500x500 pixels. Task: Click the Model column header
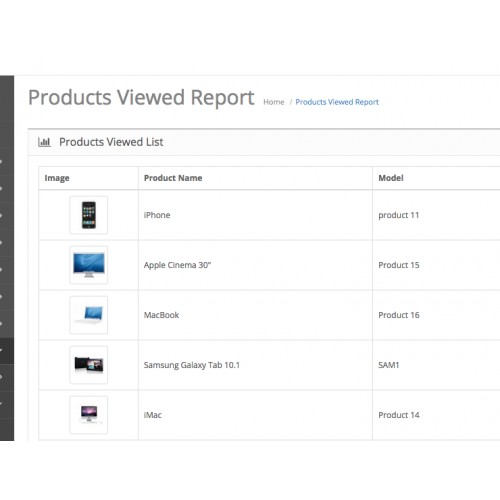[x=391, y=178]
